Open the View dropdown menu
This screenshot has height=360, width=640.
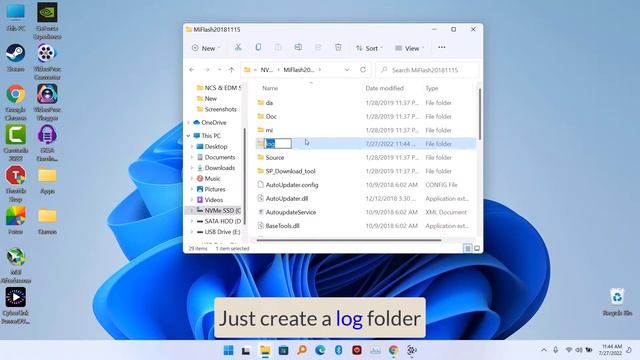click(409, 48)
